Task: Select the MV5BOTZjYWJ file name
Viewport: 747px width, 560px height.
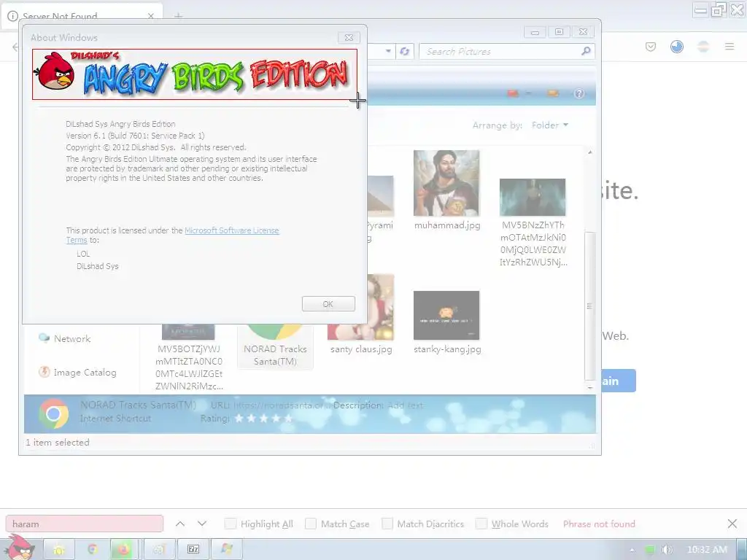Action: tap(189, 367)
